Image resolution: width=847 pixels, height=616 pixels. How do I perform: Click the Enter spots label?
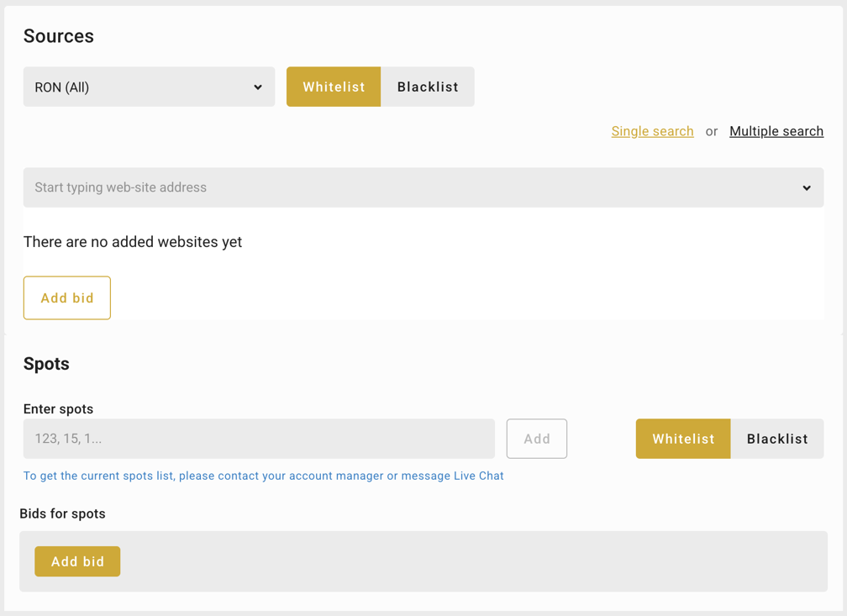click(x=58, y=409)
